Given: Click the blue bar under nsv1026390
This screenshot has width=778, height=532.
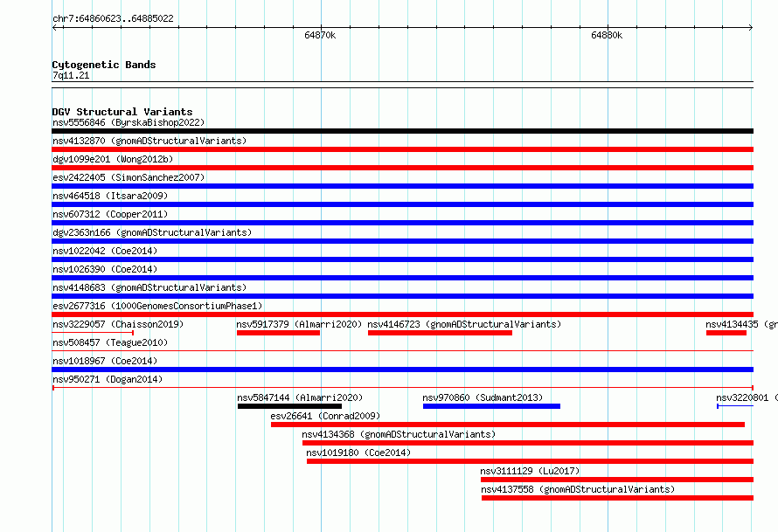Looking at the screenshot, I should (x=402, y=278).
